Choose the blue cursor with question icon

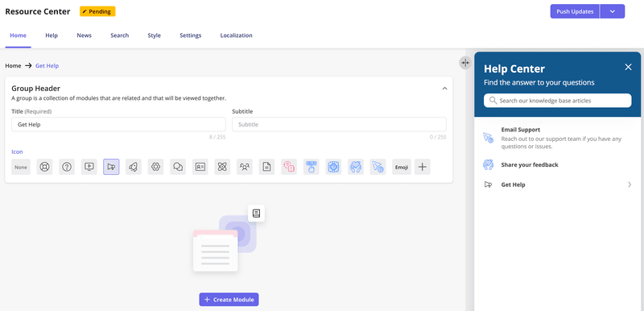[378, 167]
